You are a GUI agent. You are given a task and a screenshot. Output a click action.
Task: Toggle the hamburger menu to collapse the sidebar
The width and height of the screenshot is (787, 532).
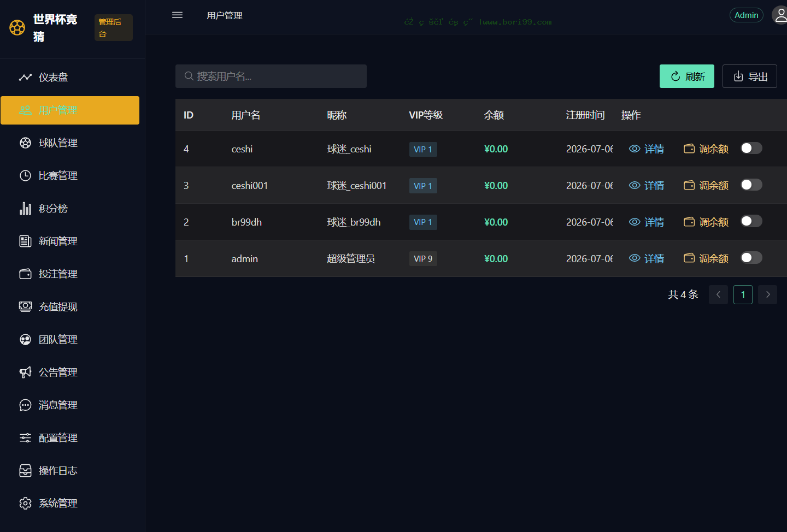[177, 15]
